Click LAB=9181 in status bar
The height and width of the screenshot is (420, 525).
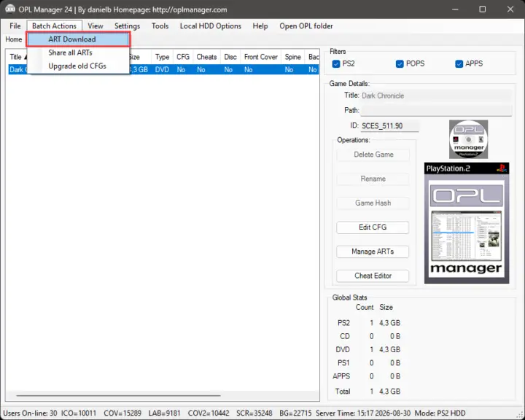164,413
